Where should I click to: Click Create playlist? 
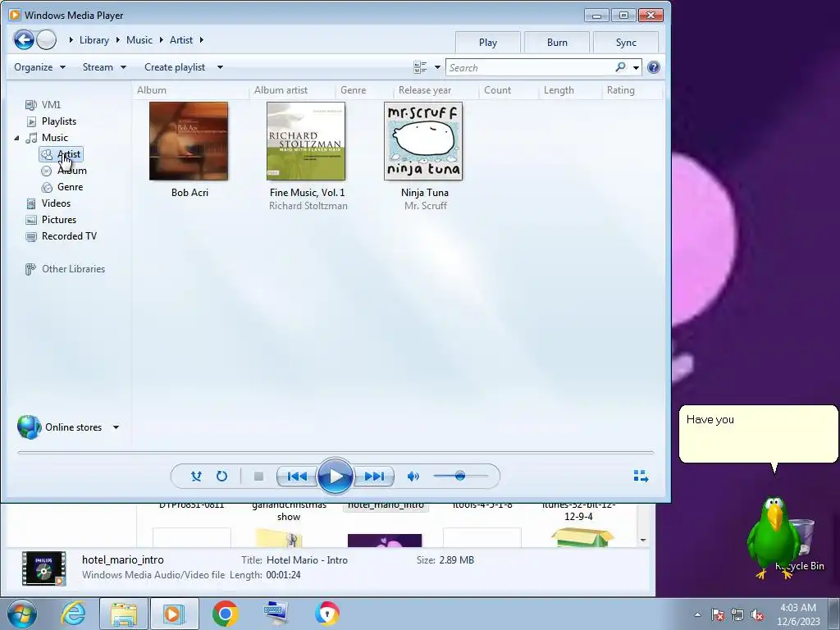tap(175, 67)
